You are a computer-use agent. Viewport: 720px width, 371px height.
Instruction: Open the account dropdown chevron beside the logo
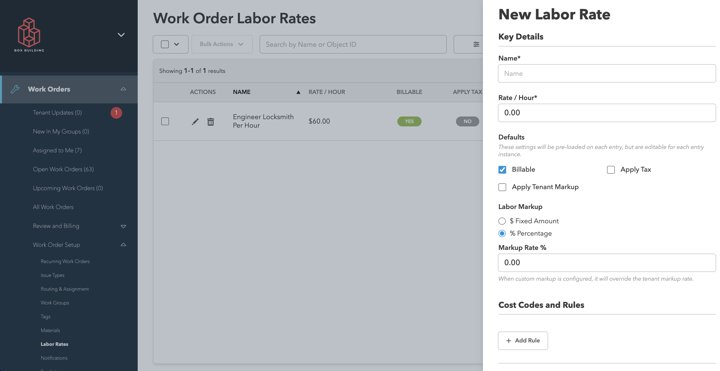(121, 35)
